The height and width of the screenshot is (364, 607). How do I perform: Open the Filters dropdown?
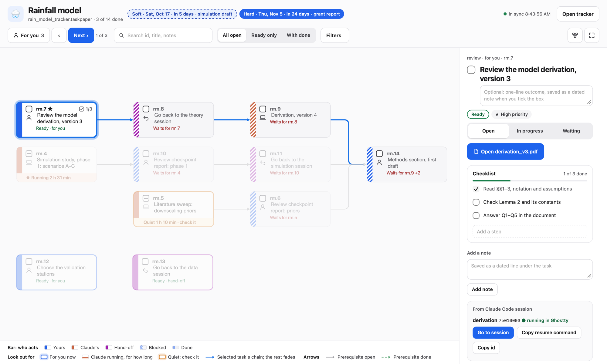(334, 35)
